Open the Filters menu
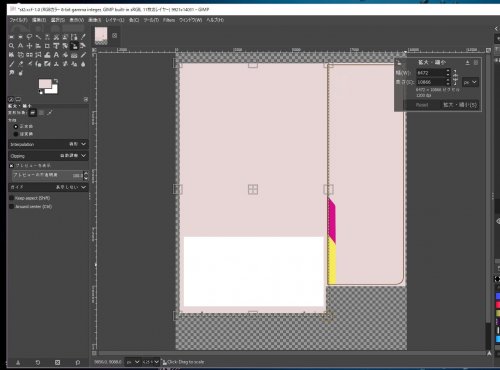The image size is (500, 370). pyautogui.click(x=169, y=20)
